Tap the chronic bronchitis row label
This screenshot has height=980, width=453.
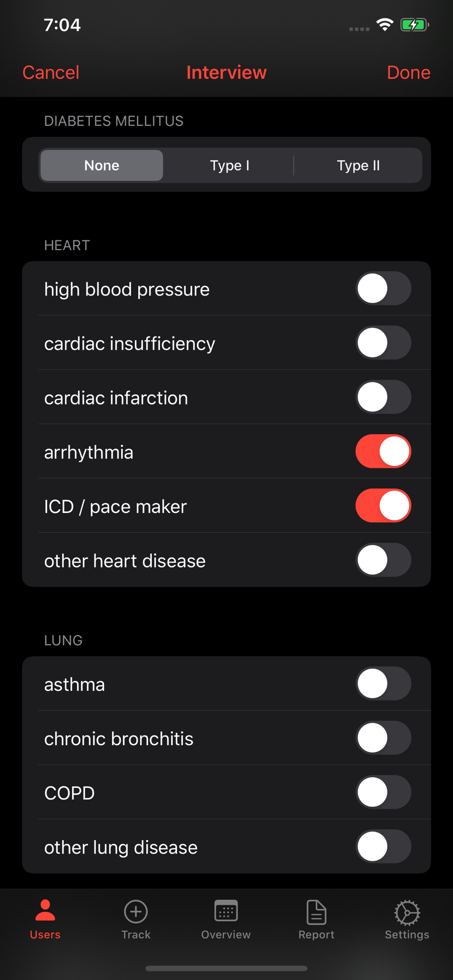click(x=119, y=738)
